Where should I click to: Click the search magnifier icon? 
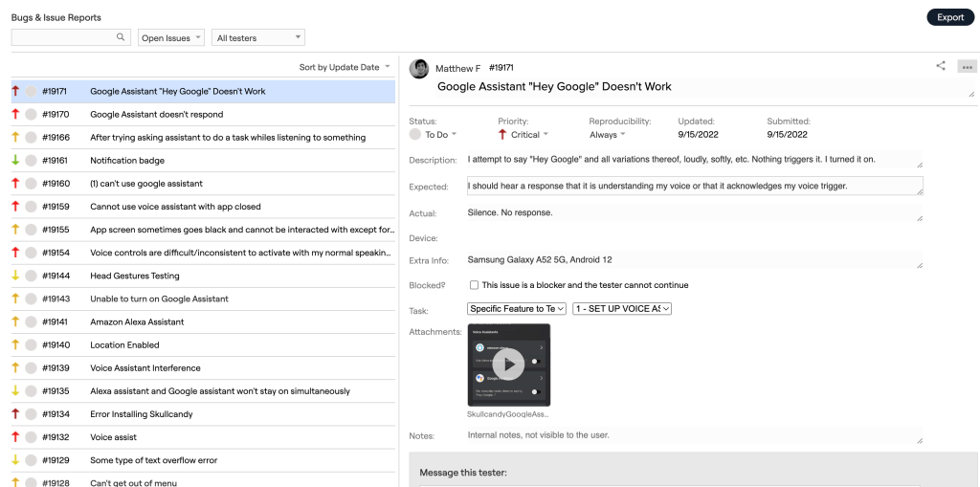[x=121, y=37]
